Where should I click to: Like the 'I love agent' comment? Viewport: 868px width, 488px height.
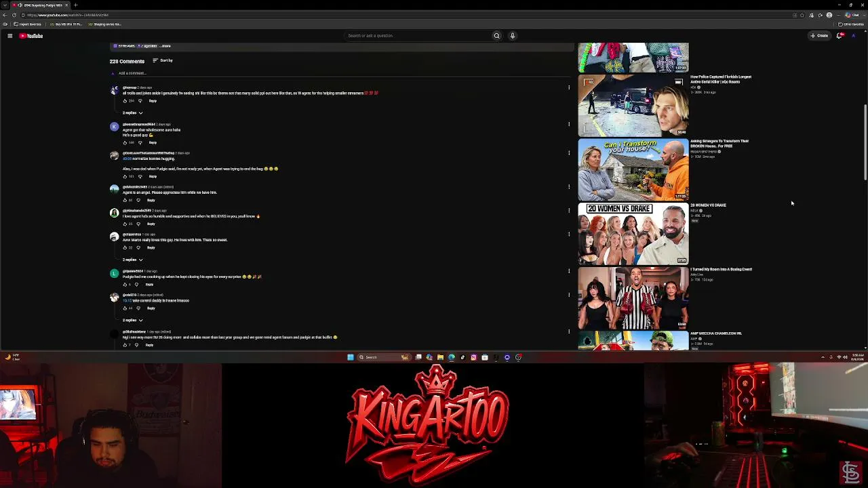(125, 224)
